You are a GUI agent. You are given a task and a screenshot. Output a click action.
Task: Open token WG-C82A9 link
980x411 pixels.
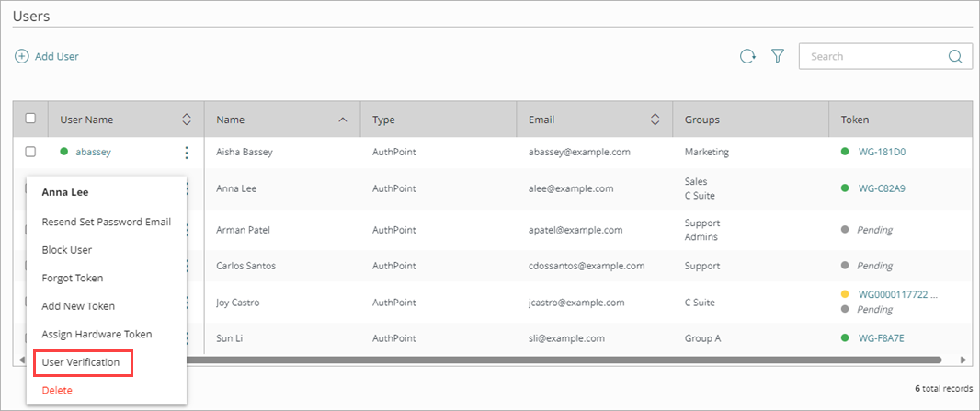(x=882, y=188)
